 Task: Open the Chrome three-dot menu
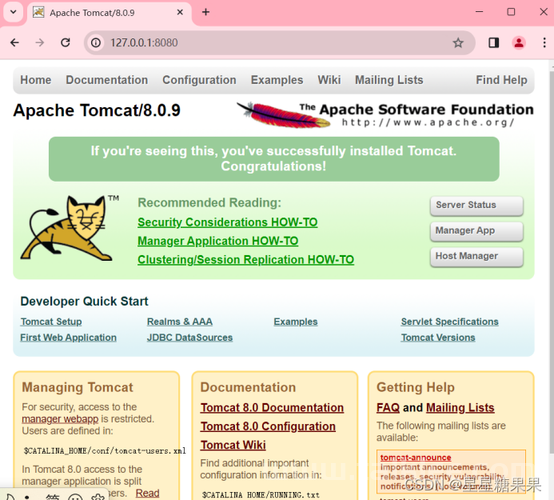click(x=544, y=43)
